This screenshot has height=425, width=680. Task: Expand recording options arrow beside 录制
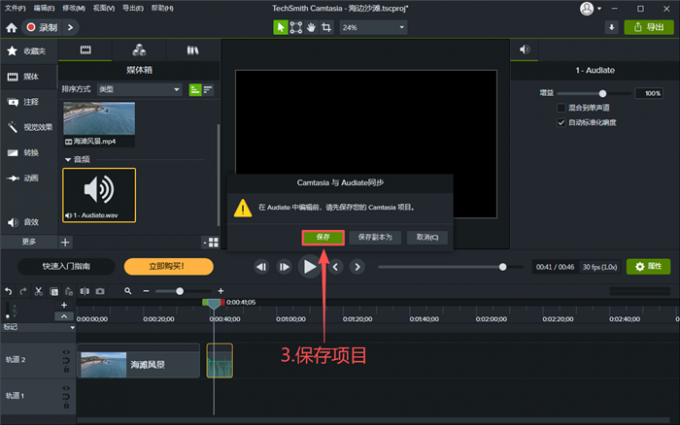[x=70, y=28]
